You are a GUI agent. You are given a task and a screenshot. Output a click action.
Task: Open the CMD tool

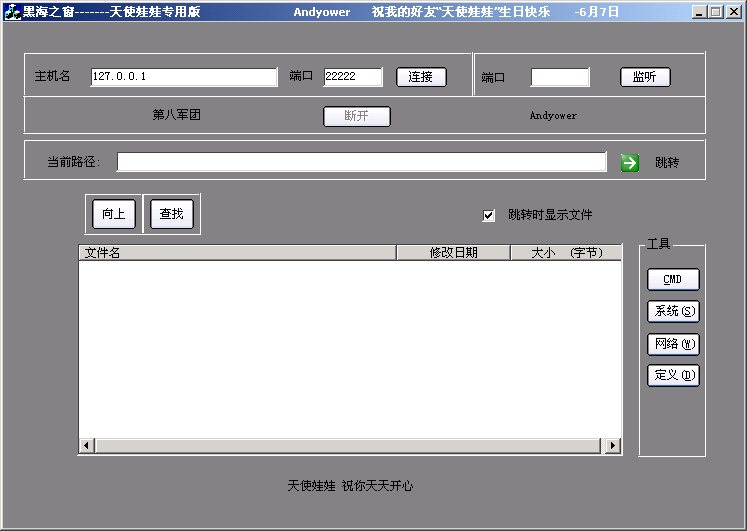673,280
